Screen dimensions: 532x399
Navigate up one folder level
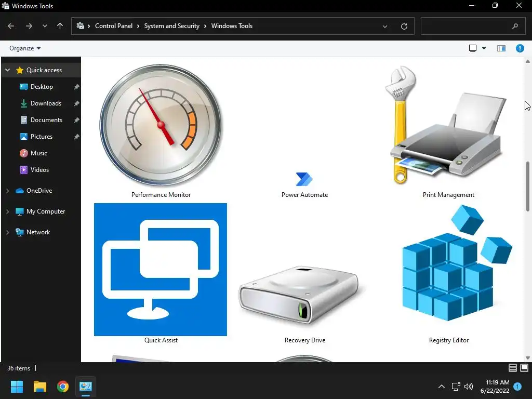(x=60, y=26)
